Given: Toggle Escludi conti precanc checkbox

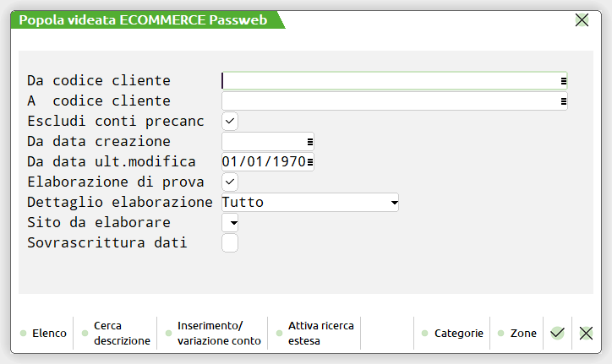Looking at the screenshot, I should click(x=230, y=121).
